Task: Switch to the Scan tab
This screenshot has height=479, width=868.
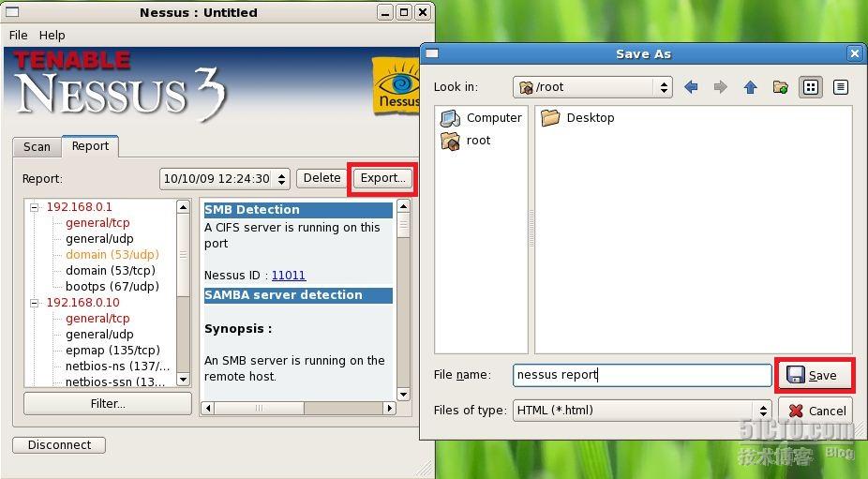Action: point(37,147)
